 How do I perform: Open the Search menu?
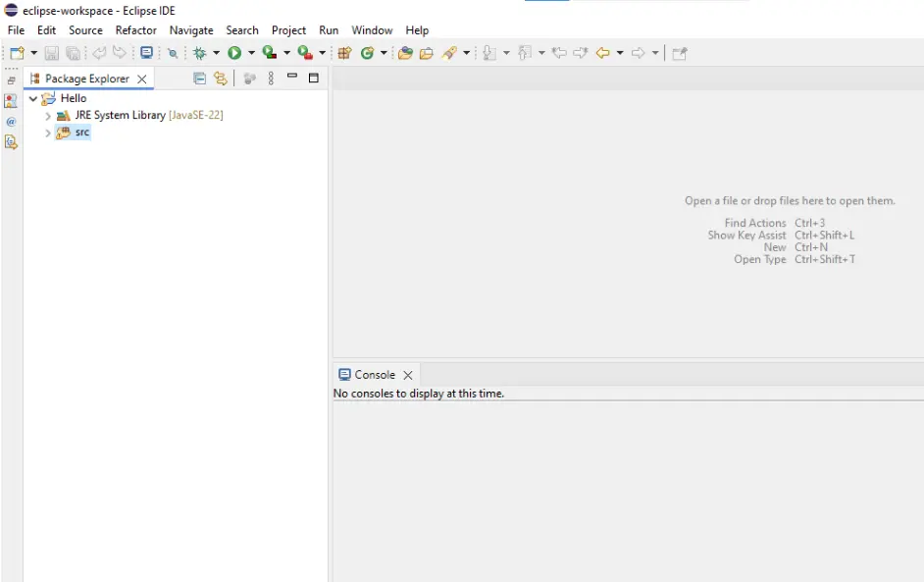pos(242,30)
